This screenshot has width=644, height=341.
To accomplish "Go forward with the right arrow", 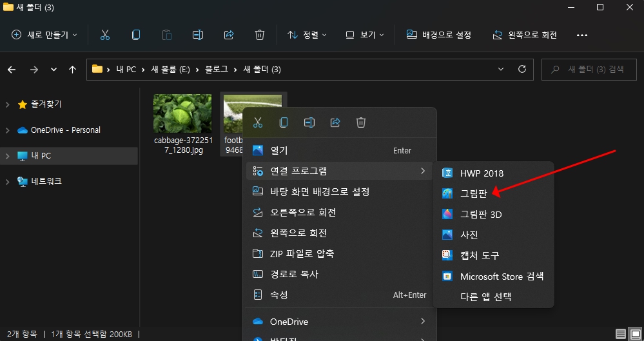I will point(34,70).
